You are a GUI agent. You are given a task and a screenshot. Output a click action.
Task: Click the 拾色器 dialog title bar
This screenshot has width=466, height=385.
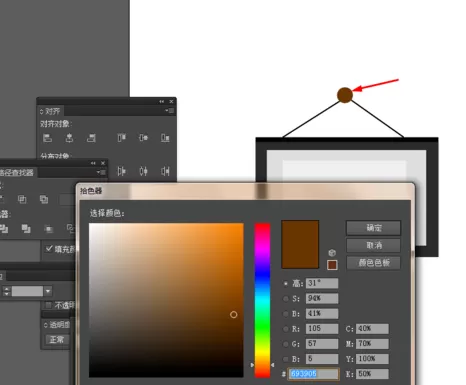(x=245, y=191)
